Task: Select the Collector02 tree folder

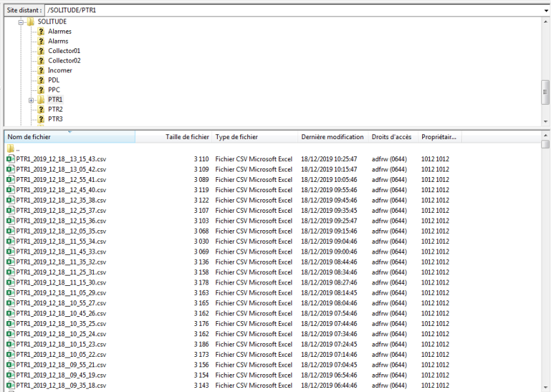Action: click(64, 61)
